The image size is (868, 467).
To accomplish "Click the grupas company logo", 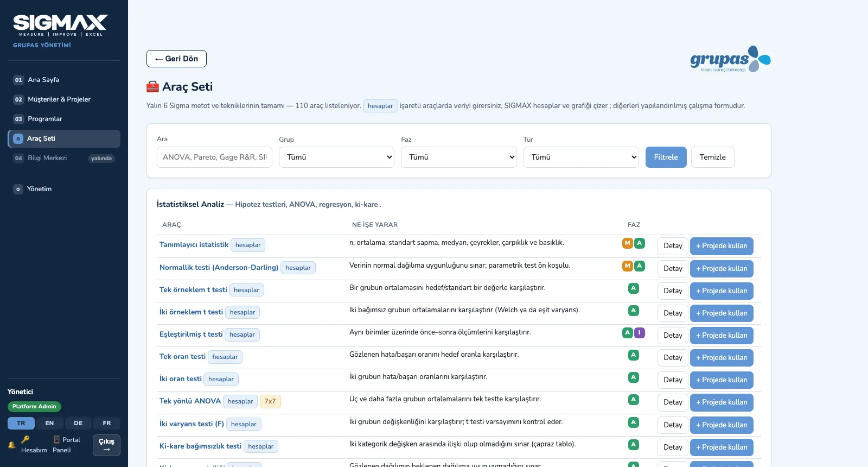I will click(730, 59).
